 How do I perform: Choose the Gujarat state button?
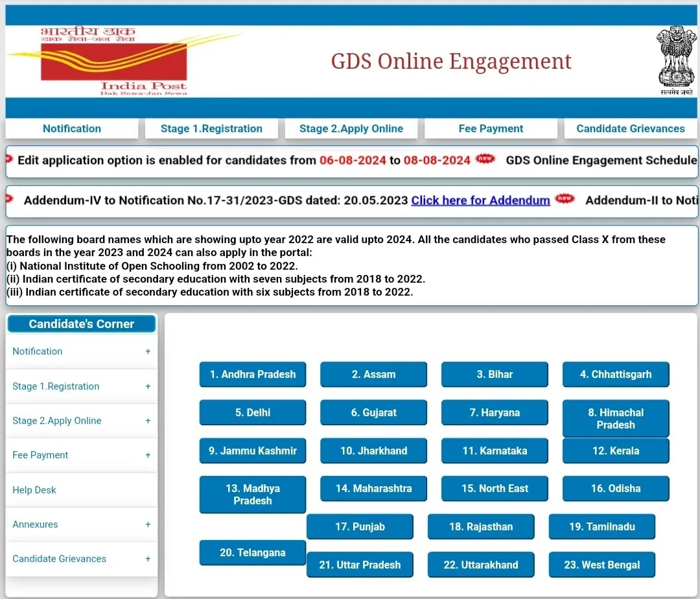[x=374, y=412]
